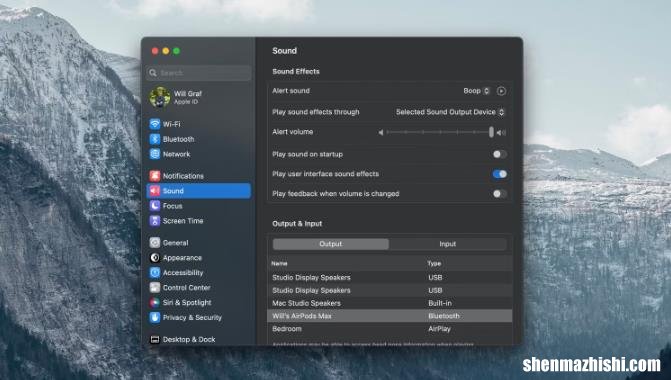Click the General gear icon

(x=155, y=243)
